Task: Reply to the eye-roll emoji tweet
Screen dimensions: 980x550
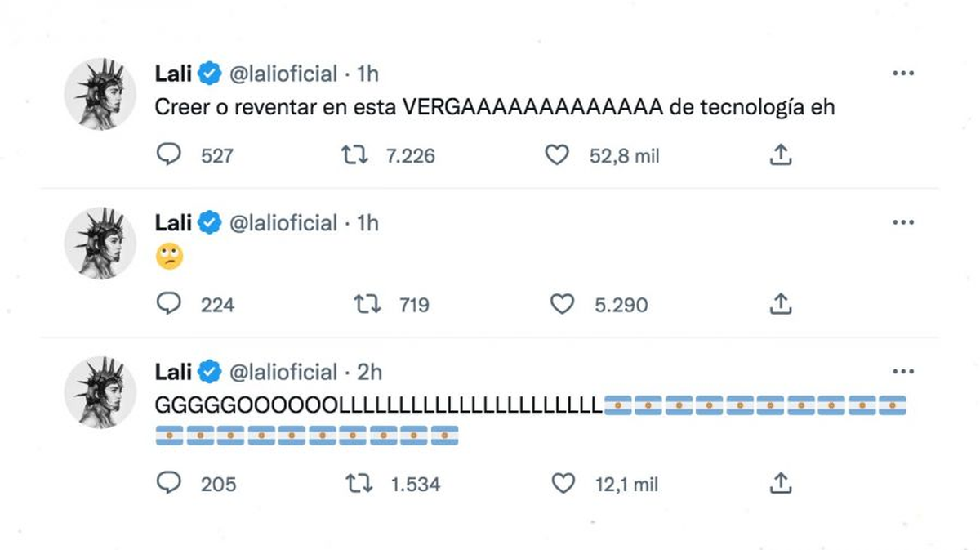Action: (x=168, y=304)
